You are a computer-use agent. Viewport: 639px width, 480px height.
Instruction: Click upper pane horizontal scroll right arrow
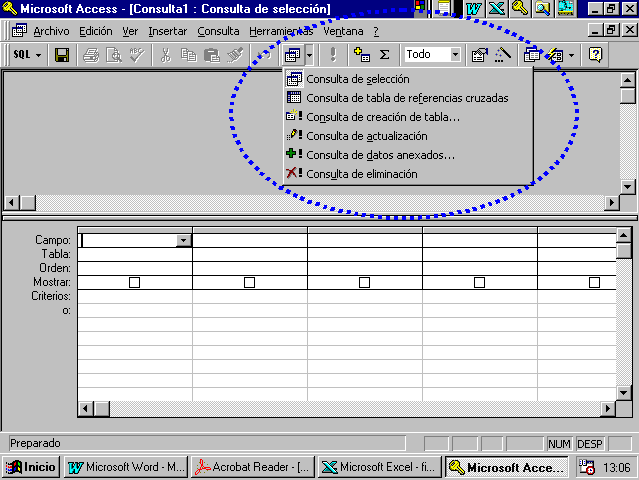tap(612, 202)
